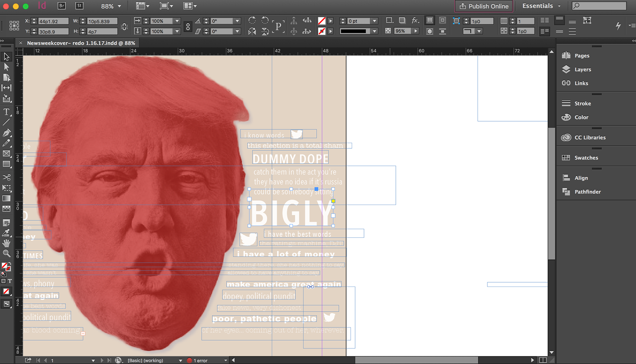Choose the Pen tool
Viewport: 636px width, 364px height.
(x=6, y=133)
